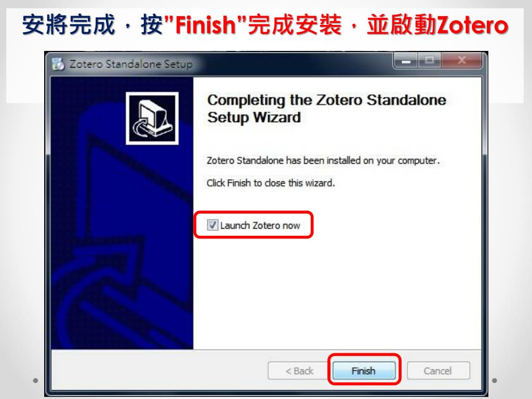Click the Finish button
Screen dimensions: 532x399
tap(364, 370)
